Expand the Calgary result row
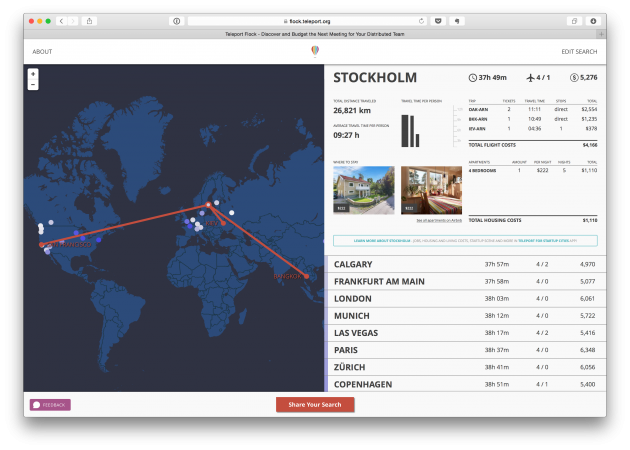The height and width of the screenshot is (450, 630). click(x=465, y=264)
